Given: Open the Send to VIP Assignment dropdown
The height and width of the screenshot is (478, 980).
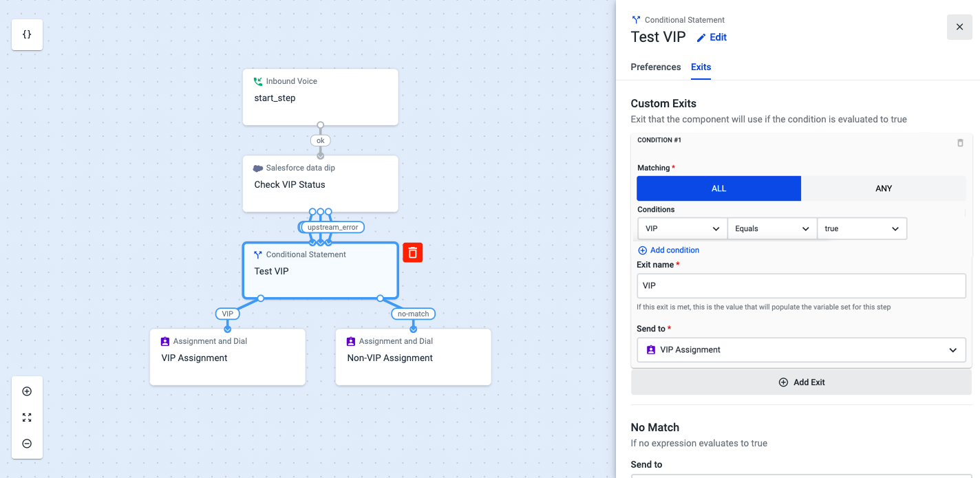Looking at the screenshot, I should tap(801, 349).
